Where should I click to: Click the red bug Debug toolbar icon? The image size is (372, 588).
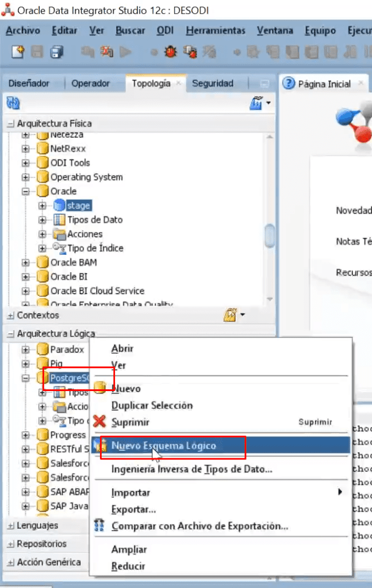(170, 52)
